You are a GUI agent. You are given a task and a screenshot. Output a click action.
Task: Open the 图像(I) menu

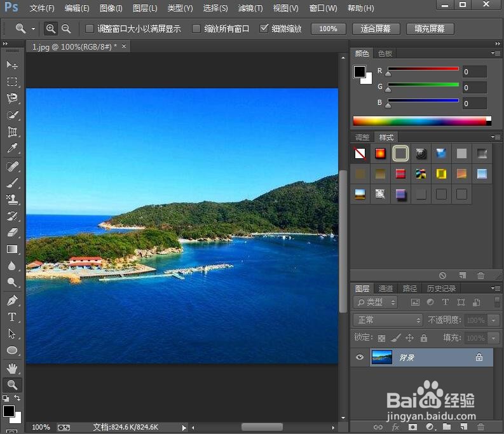[111, 8]
